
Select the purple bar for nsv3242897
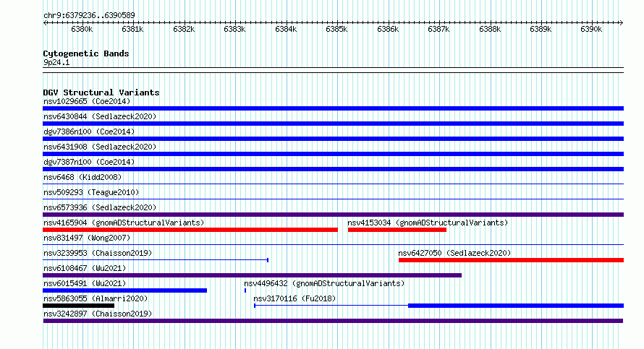[333, 321]
